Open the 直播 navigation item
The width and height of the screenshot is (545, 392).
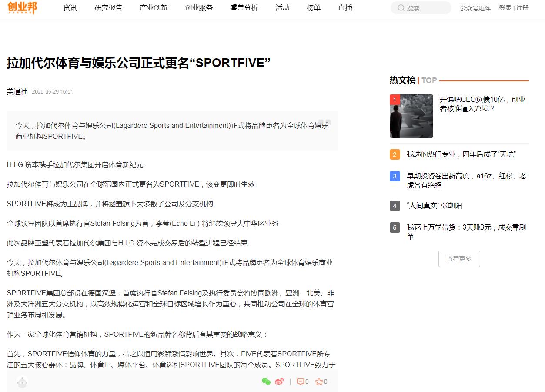pos(345,8)
